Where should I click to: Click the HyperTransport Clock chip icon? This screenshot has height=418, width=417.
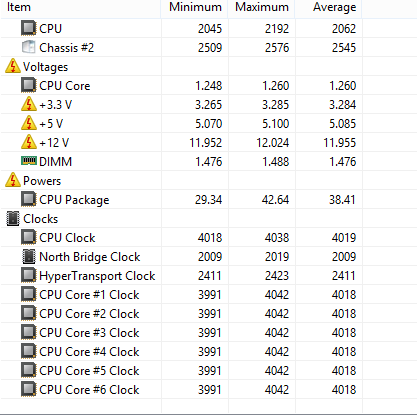tap(29, 275)
